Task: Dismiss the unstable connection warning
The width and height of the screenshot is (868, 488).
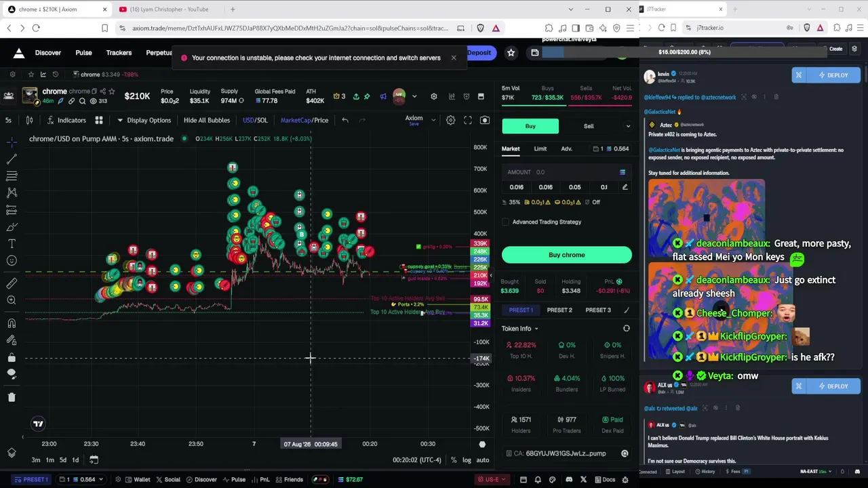Action: 454,58
